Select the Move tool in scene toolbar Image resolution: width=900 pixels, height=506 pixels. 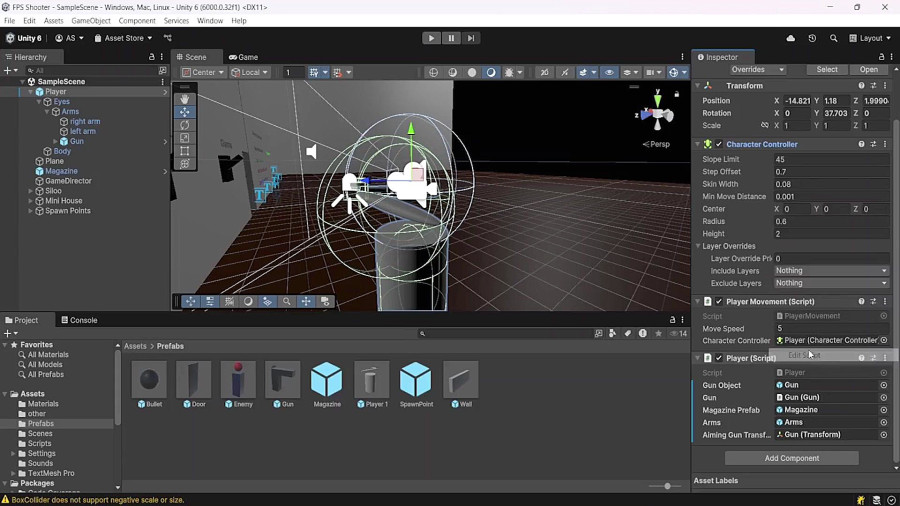pyautogui.click(x=184, y=112)
